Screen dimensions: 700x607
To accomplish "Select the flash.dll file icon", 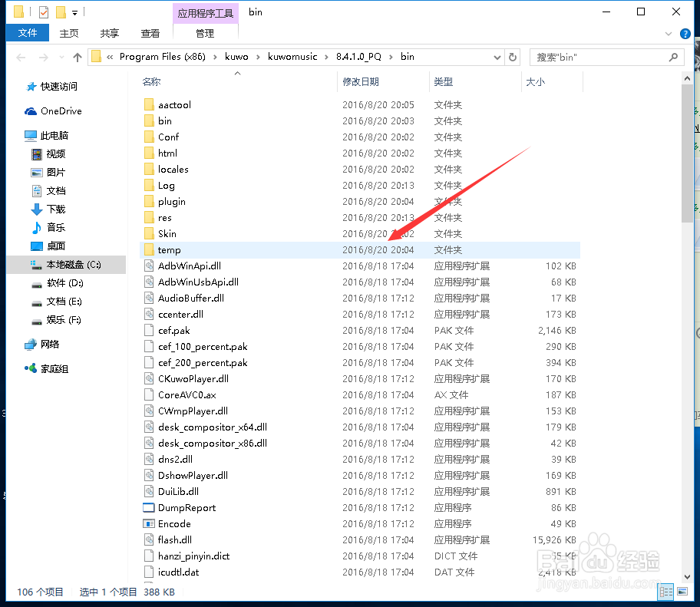I will tap(149, 539).
